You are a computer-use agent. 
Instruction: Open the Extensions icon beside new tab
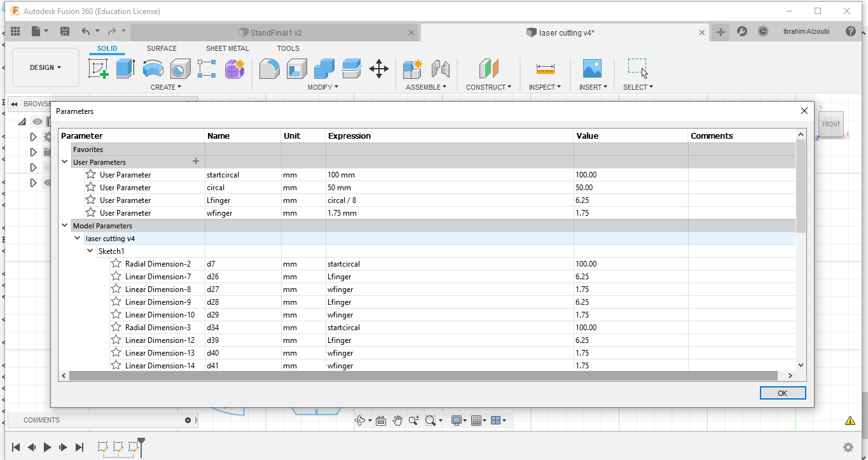(741, 31)
